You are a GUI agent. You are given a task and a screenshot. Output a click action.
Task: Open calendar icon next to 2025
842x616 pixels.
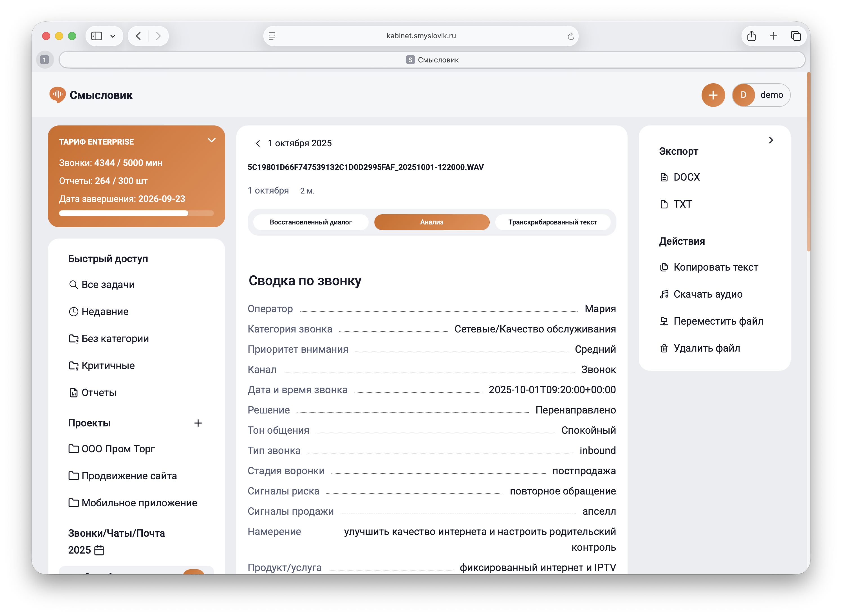(99, 550)
